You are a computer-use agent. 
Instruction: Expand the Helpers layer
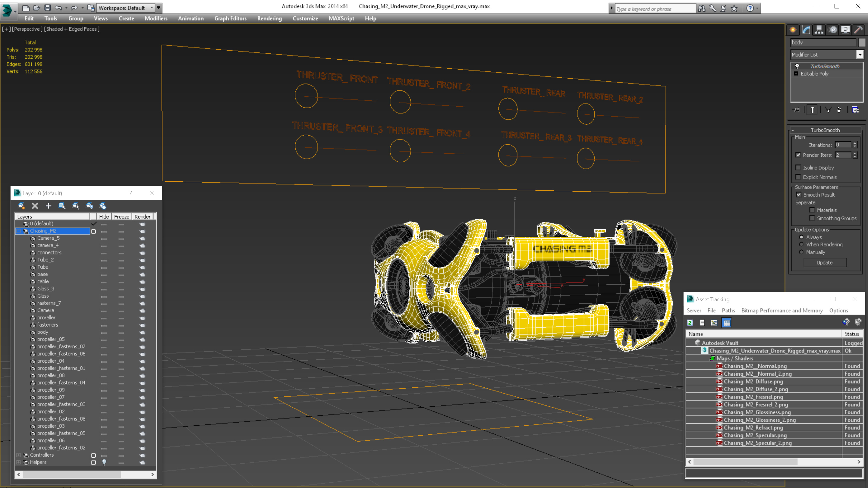pos(19,462)
